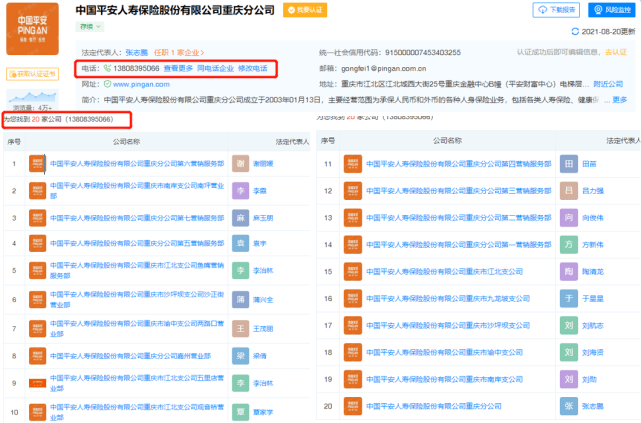Expand 任职 1 家企业 arrow link
The width and height of the screenshot is (641, 423).
point(179,53)
